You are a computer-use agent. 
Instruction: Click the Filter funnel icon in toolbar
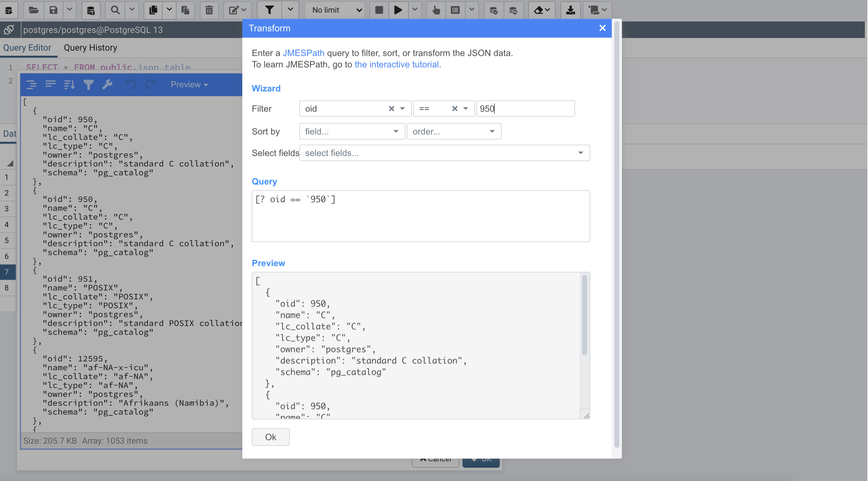coord(269,10)
